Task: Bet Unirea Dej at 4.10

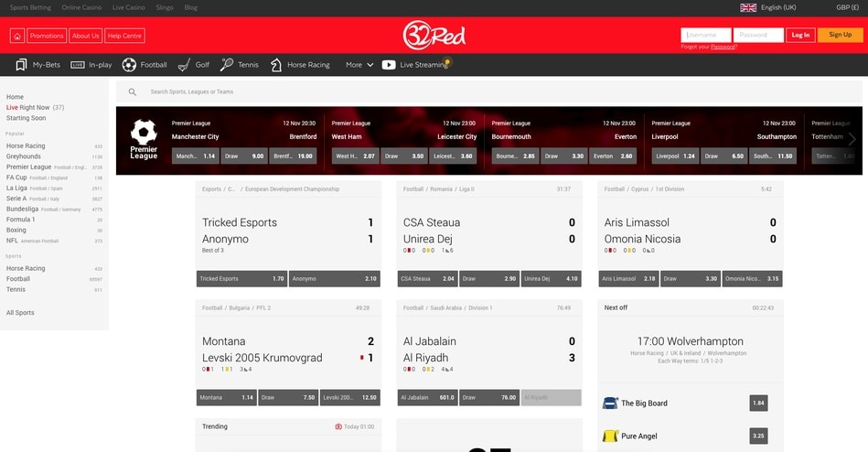Action: coord(552,279)
